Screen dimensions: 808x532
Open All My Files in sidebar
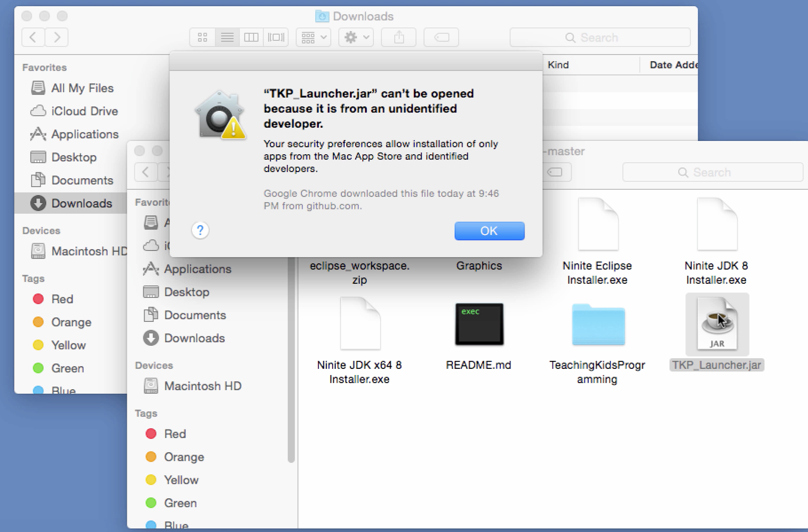[82, 88]
